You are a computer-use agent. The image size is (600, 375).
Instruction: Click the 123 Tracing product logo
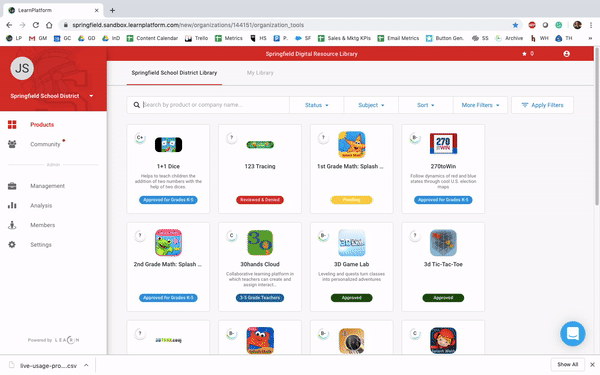coord(260,145)
